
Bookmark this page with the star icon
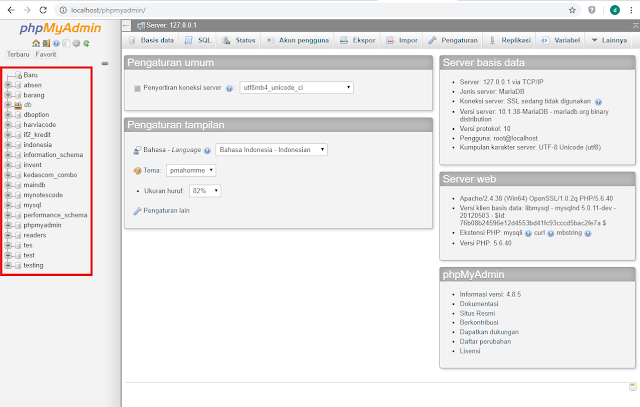pyautogui.click(x=572, y=10)
